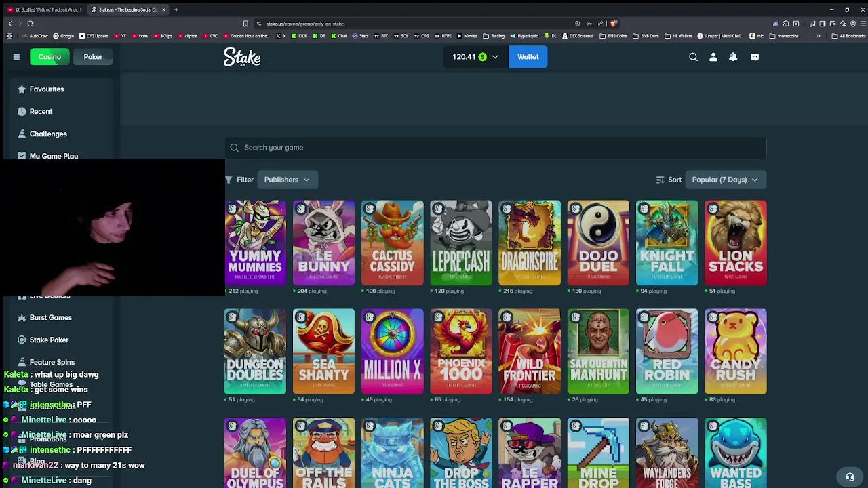Image resolution: width=868 pixels, height=488 pixels.
Task: Click the Burst Games icon
Action: [x=22, y=317]
